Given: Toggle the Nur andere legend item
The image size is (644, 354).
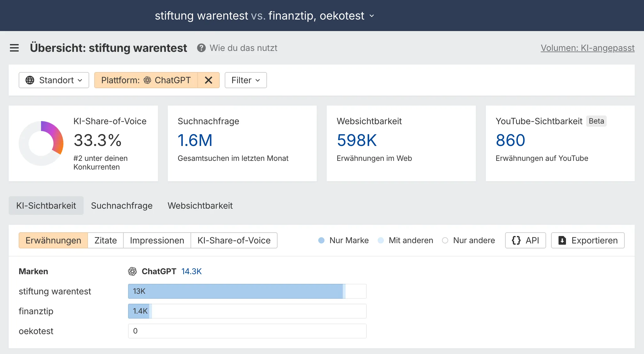Looking at the screenshot, I should 468,240.
